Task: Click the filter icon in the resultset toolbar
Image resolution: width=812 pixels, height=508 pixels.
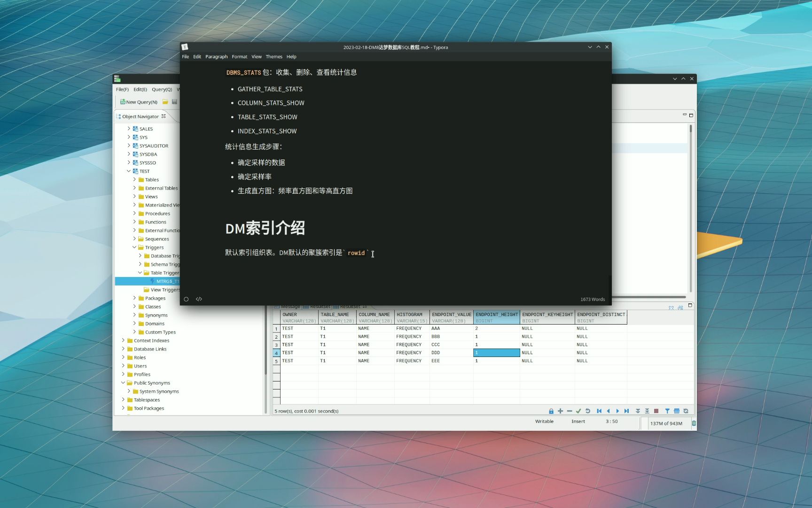Action: (x=667, y=411)
